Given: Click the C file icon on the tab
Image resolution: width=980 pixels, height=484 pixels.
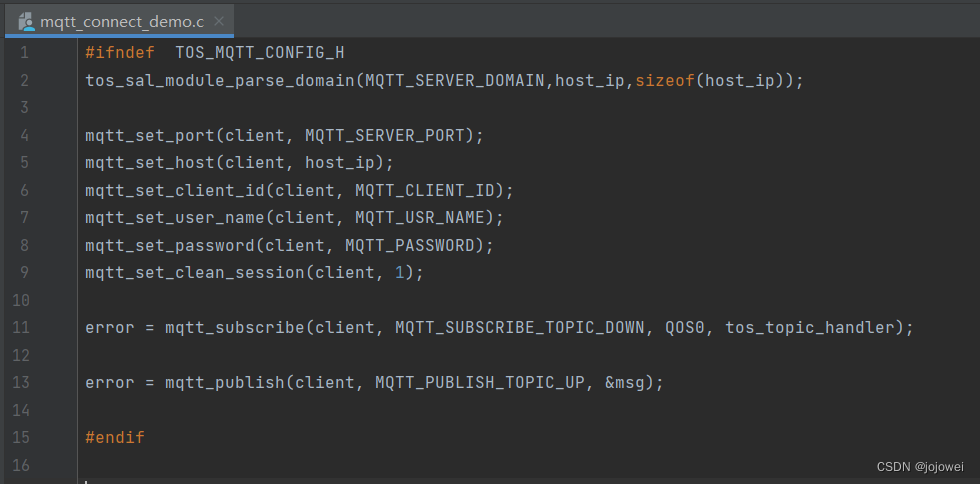Looking at the screenshot, I should (x=26, y=22).
